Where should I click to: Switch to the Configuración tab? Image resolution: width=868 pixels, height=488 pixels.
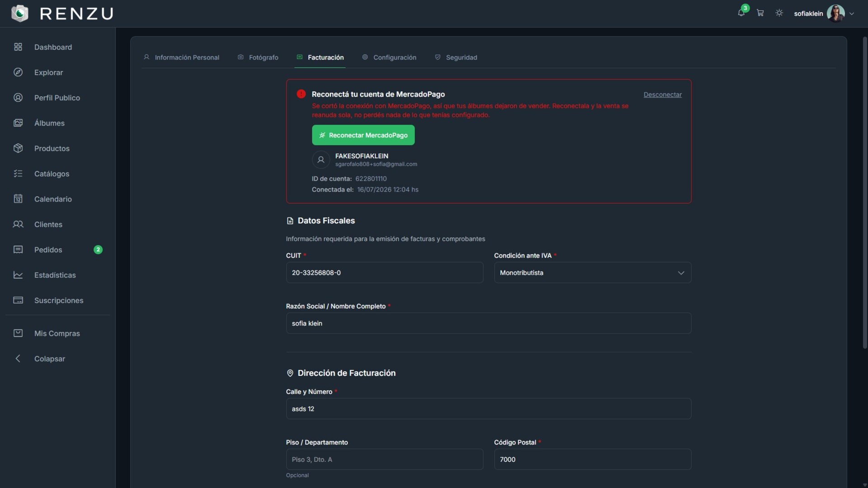389,57
